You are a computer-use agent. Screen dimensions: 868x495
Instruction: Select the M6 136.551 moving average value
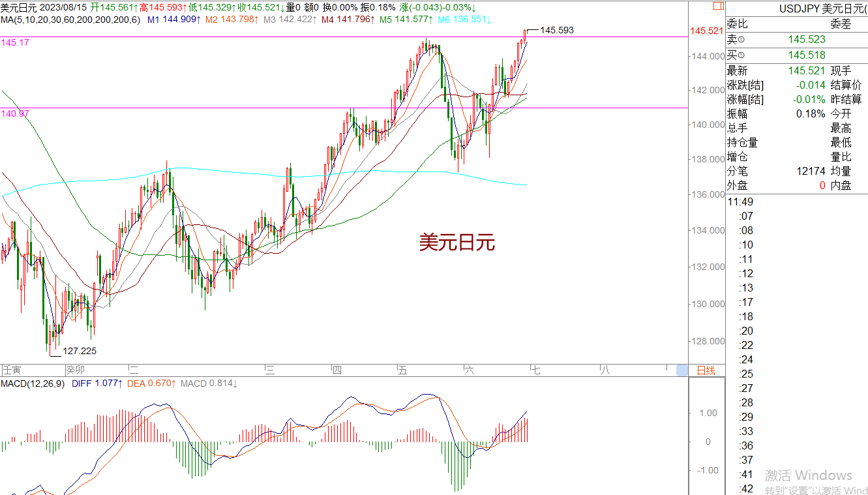(464, 20)
